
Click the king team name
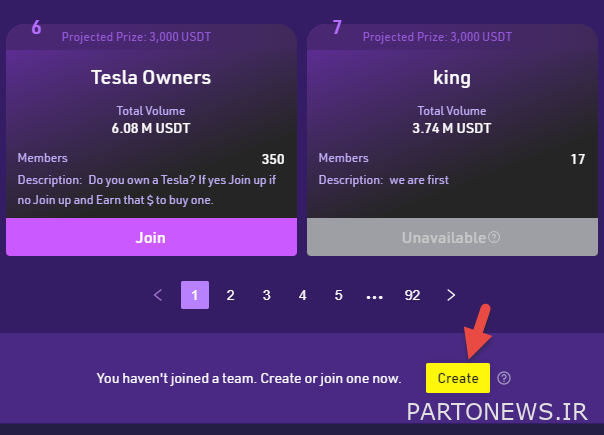coord(452,78)
